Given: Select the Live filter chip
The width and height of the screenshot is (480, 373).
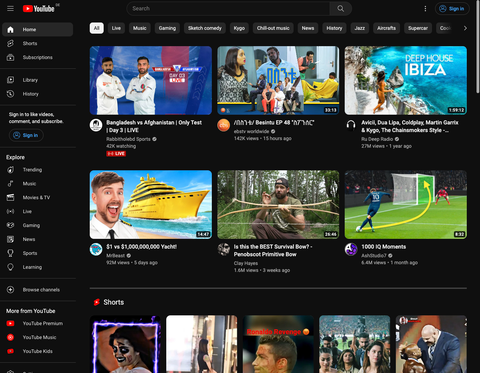Looking at the screenshot, I should tap(116, 28).
